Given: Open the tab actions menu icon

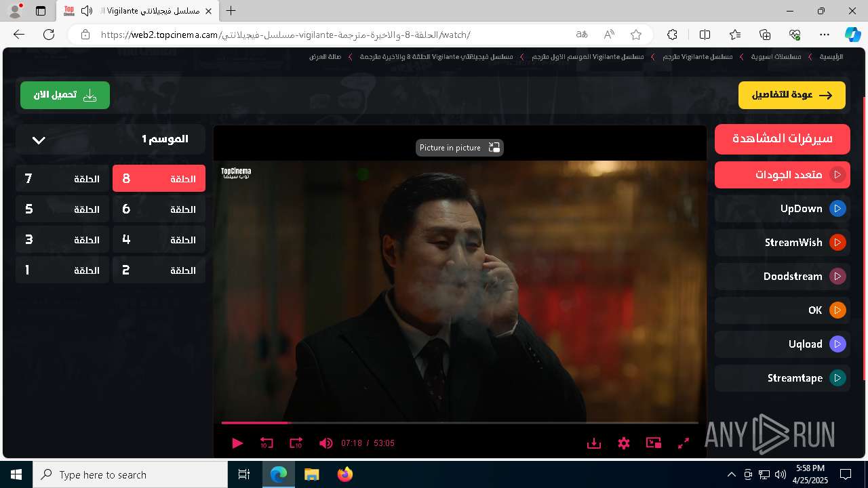Looking at the screenshot, I should (41, 11).
